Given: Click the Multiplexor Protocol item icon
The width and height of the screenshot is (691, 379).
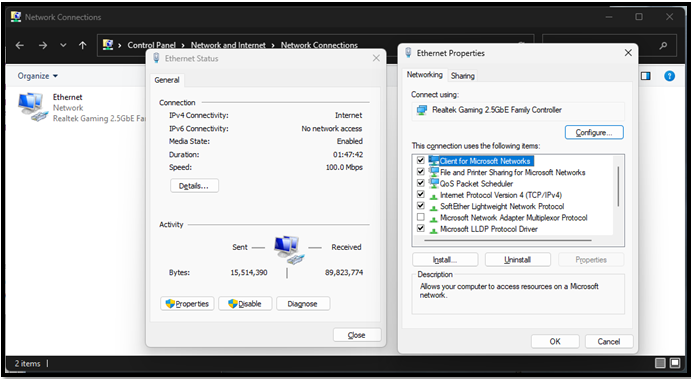Looking at the screenshot, I should point(434,219).
